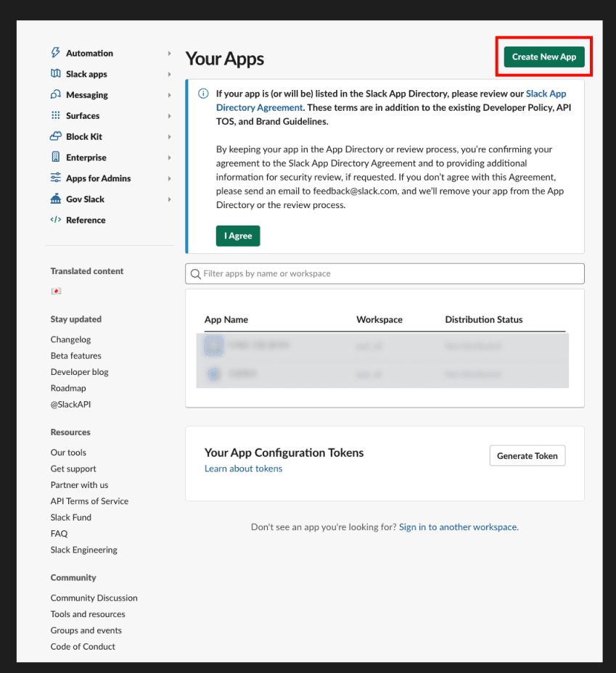Open the Get support link

(73, 468)
